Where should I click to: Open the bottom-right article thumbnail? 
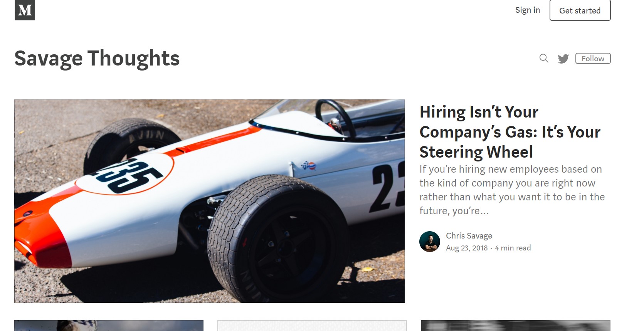click(x=516, y=326)
